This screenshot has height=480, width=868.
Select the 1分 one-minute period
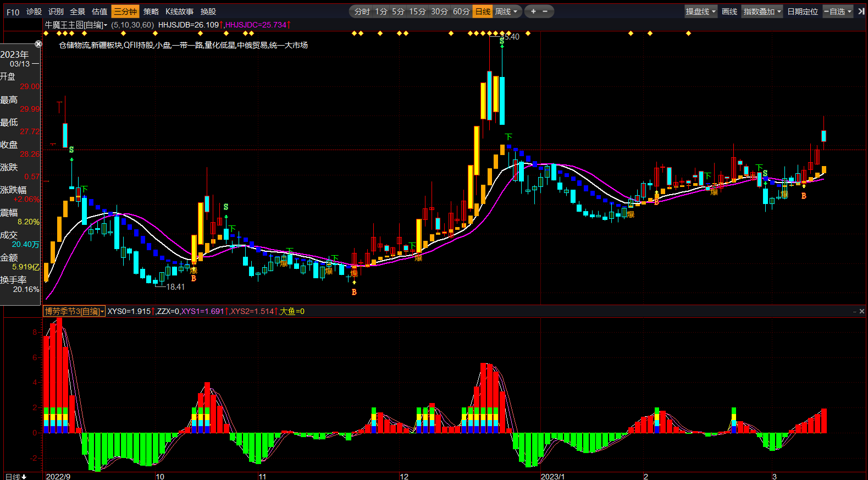click(382, 12)
